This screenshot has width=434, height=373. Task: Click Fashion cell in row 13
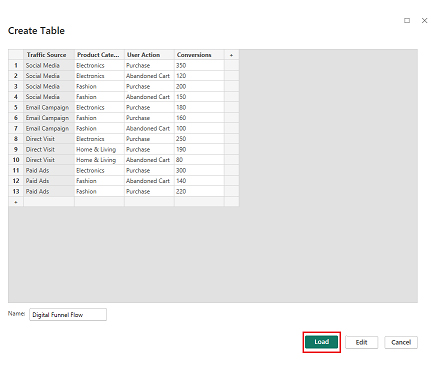pos(99,192)
